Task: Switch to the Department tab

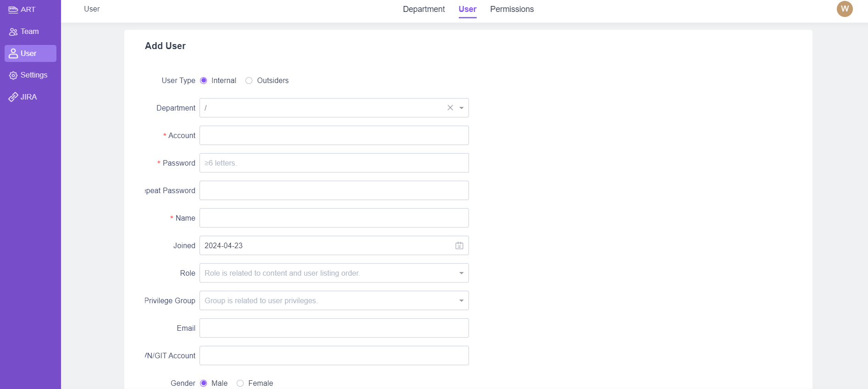Action: click(424, 9)
